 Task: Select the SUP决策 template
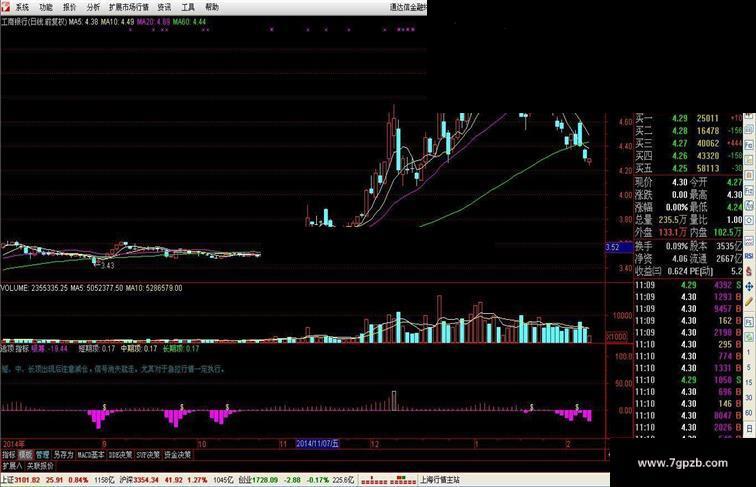pyautogui.click(x=148, y=455)
